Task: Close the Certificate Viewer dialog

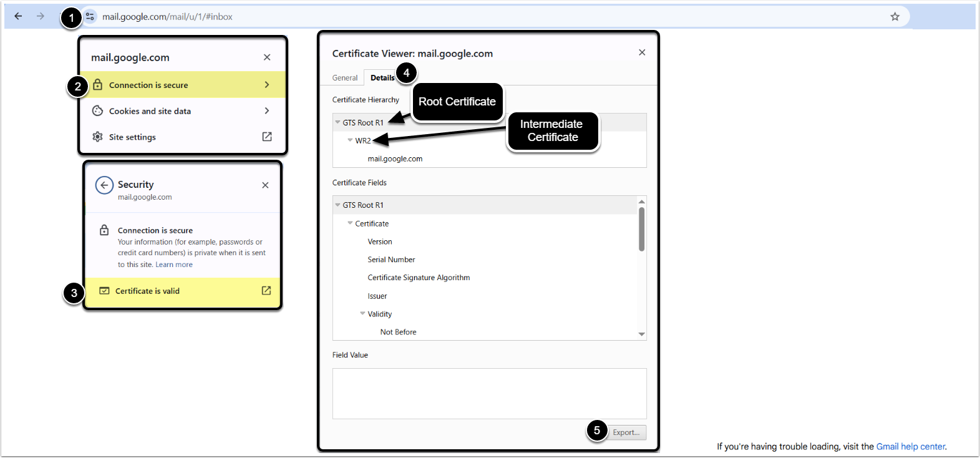Action: [642, 52]
